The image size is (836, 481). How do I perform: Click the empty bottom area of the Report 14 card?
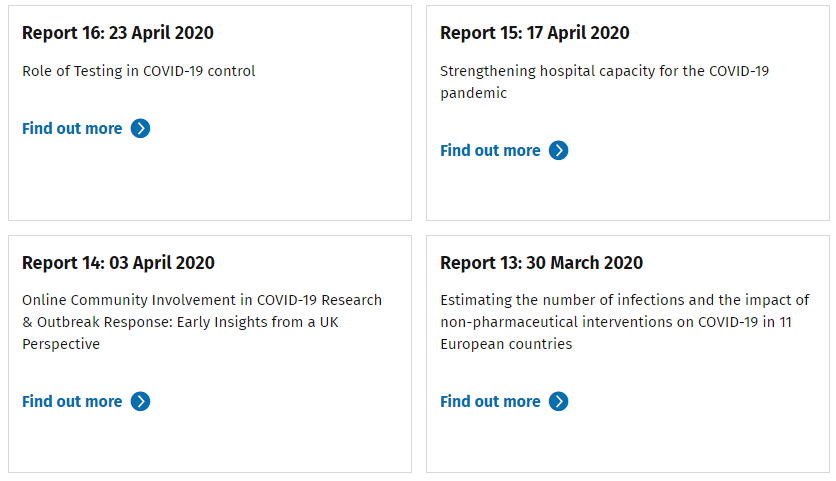point(210,442)
